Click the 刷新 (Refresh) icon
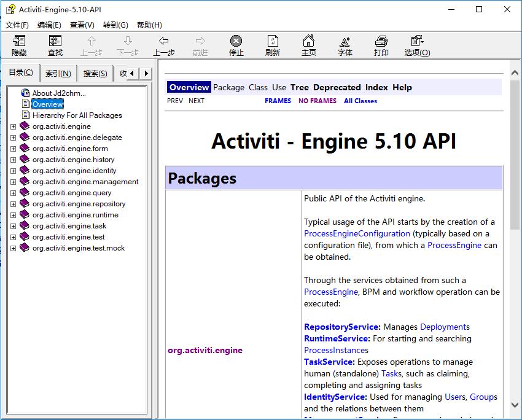 (x=272, y=45)
